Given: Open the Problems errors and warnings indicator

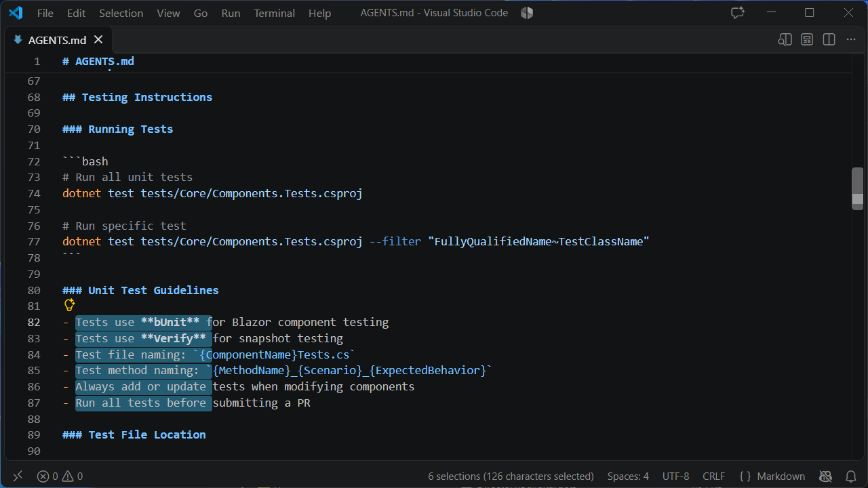Looking at the screenshot, I should [x=60, y=476].
